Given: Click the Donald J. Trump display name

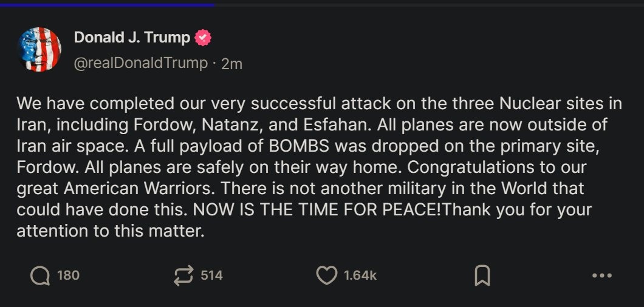Looking at the screenshot, I should click(132, 38).
